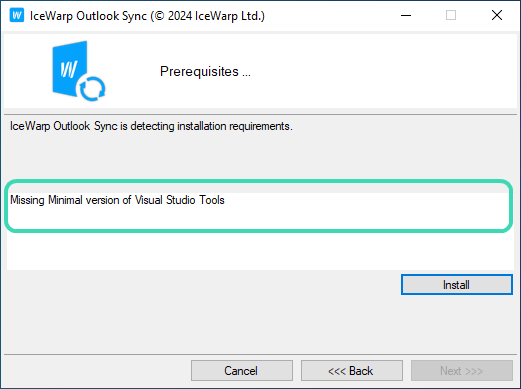Image resolution: width=521 pixels, height=389 pixels.
Task: Click the words Visual Studio Tools
Action: click(180, 200)
